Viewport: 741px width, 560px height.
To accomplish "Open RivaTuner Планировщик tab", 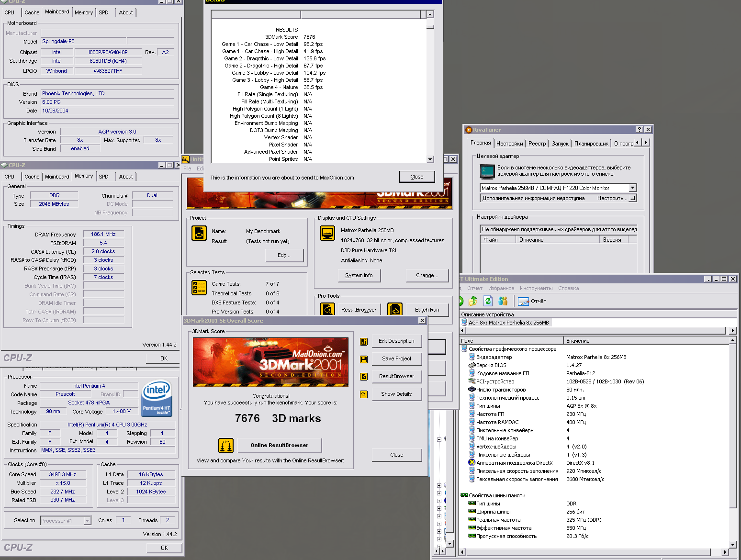I will 591,144.
